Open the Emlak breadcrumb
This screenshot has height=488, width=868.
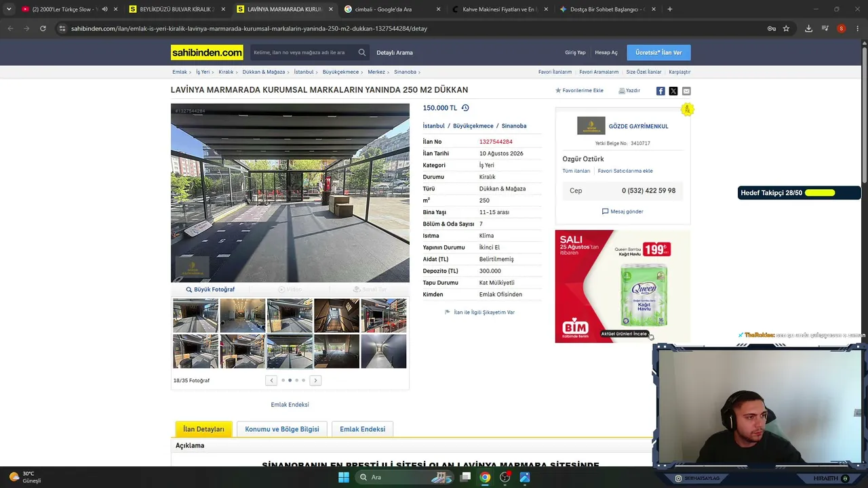click(x=180, y=72)
